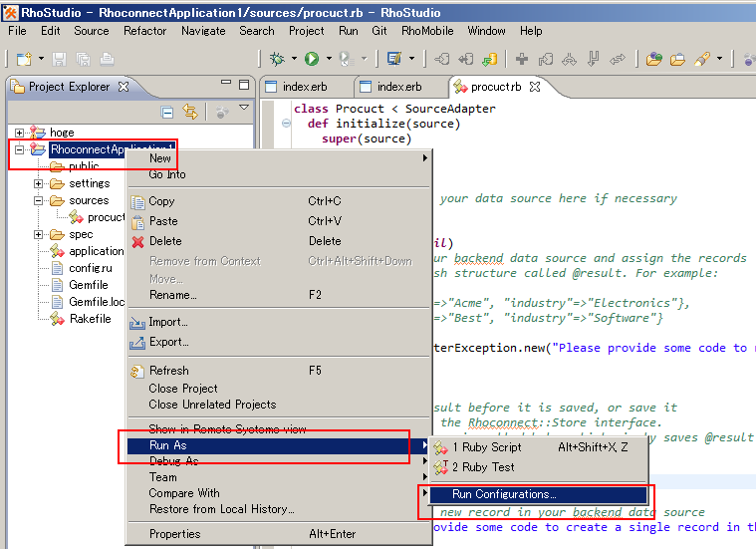
Task: Toggle Link with Editor in Project Explorer
Action: 190,112
